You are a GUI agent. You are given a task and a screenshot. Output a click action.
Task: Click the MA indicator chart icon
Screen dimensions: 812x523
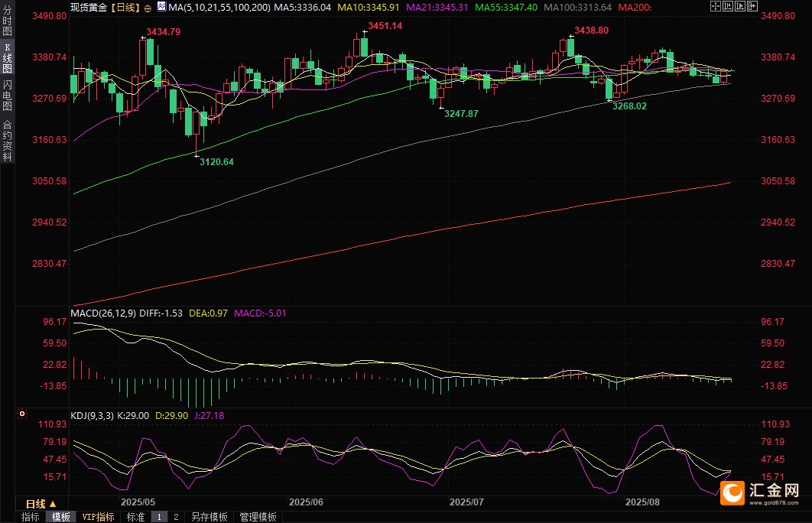[x=161, y=7]
